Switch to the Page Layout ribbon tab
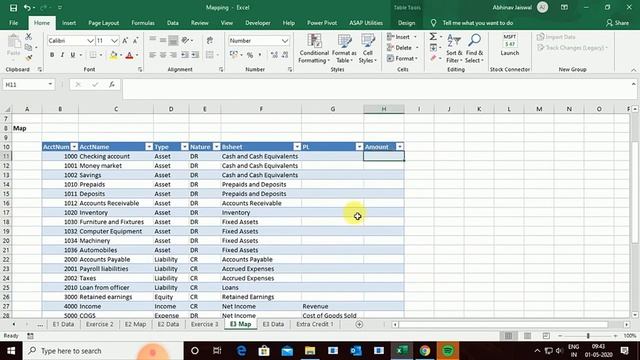The width and height of the screenshot is (640, 360). click(104, 23)
